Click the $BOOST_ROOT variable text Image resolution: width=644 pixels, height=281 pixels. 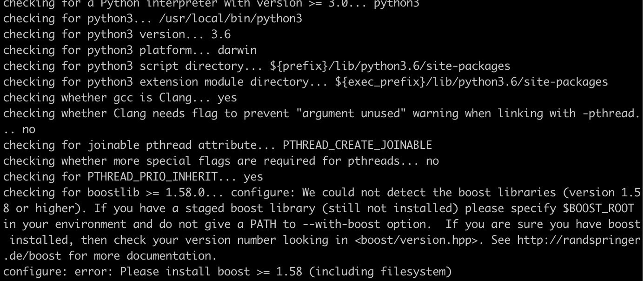click(598, 208)
